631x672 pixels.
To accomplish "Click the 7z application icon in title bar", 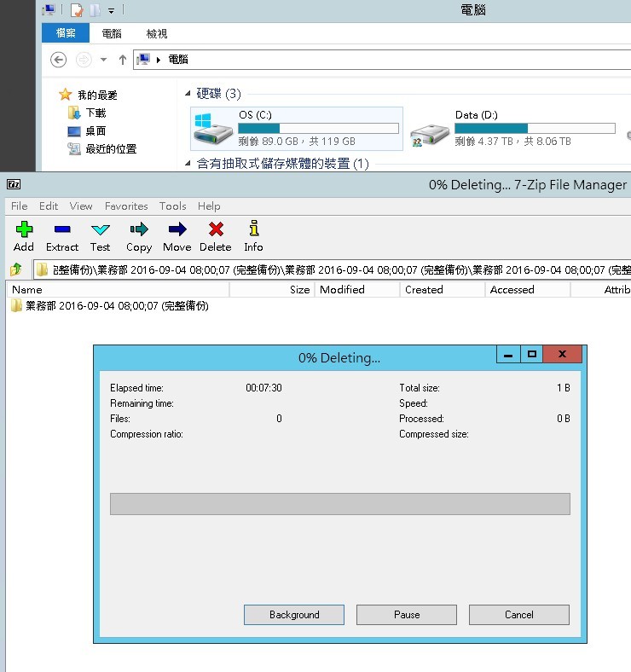I will point(14,184).
